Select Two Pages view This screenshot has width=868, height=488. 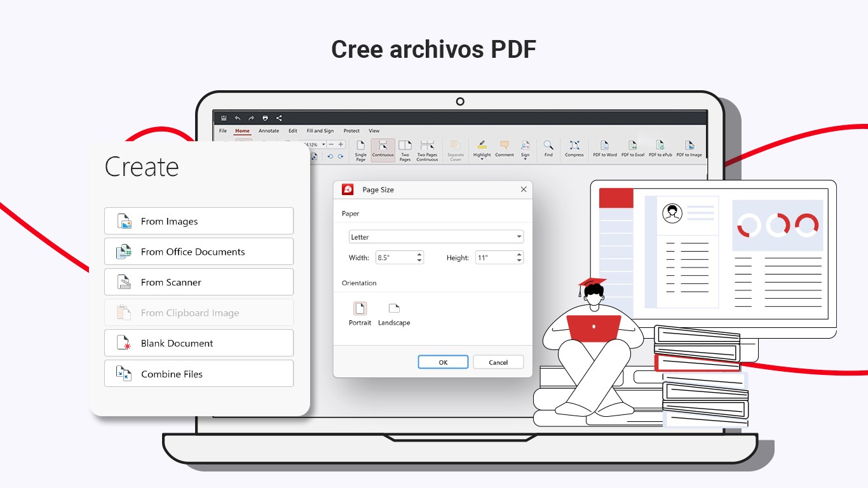405,151
